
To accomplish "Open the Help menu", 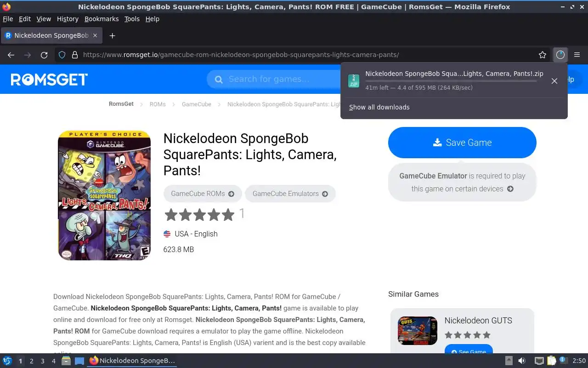I will coord(152,19).
